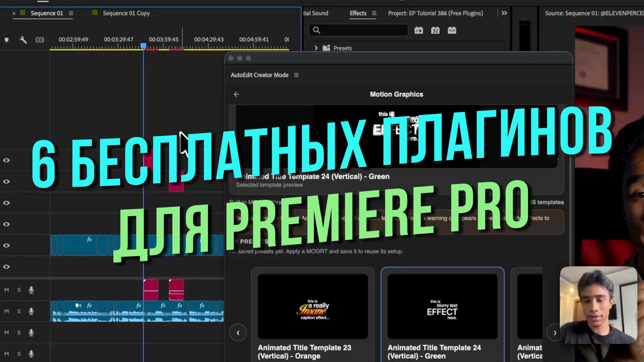Solo the third audio track
Screen dimensions: 644x362
point(19,332)
